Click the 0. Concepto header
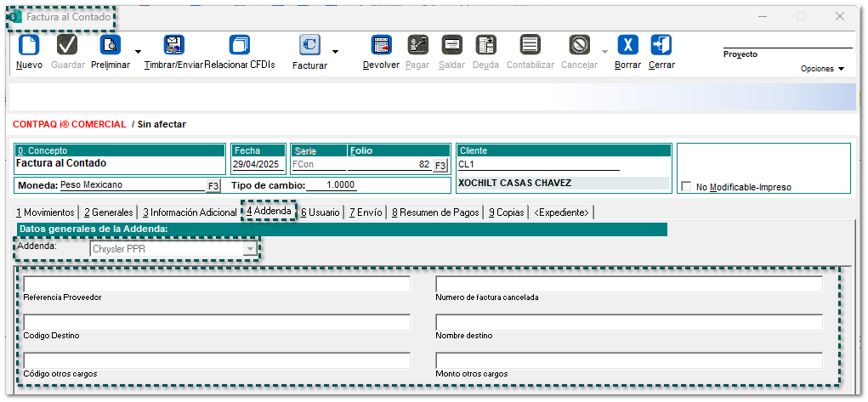The height and width of the screenshot is (402, 868). (121, 150)
